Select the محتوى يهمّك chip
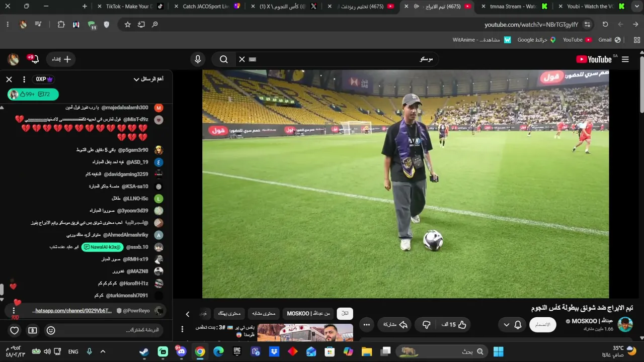Image resolution: width=644 pixels, height=362 pixels. tap(229, 314)
